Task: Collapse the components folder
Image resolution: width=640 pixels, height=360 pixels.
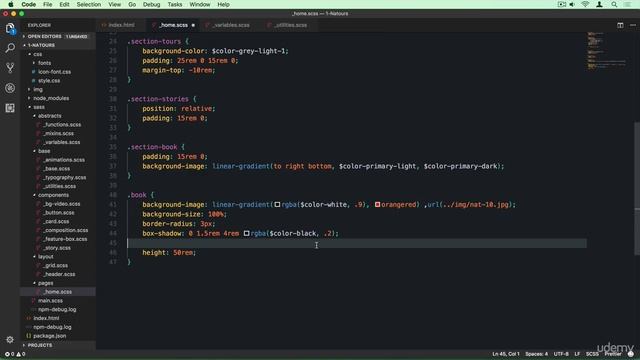Action: click(58, 195)
